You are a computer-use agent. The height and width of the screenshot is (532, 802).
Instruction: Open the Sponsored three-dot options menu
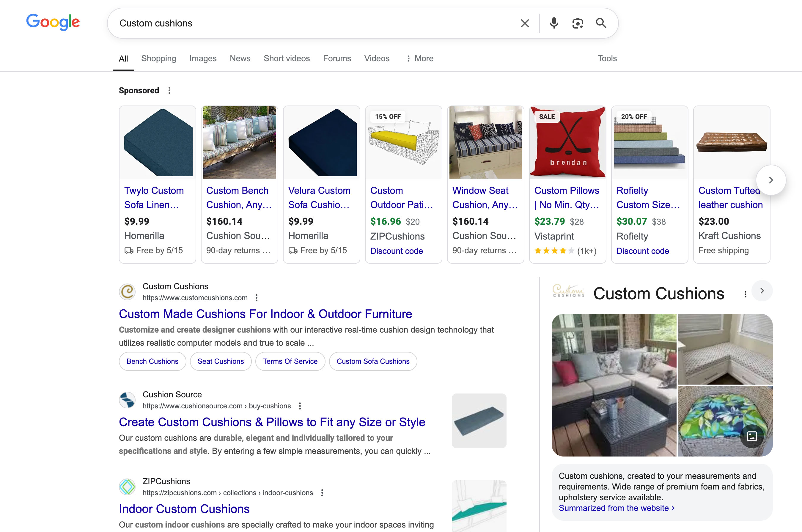pyautogui.click(x=169, y=90)
